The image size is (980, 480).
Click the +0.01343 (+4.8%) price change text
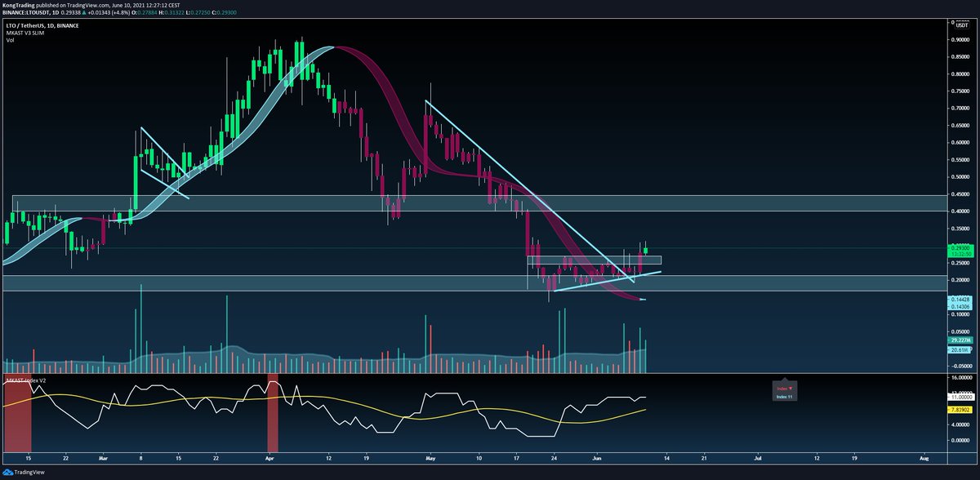coord(109,12)
